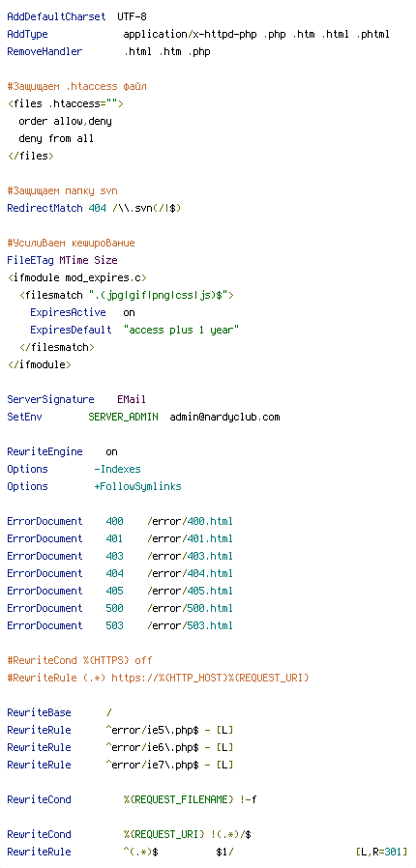Click the admin@nardyclub.com email address

click(x=224, y=417)
